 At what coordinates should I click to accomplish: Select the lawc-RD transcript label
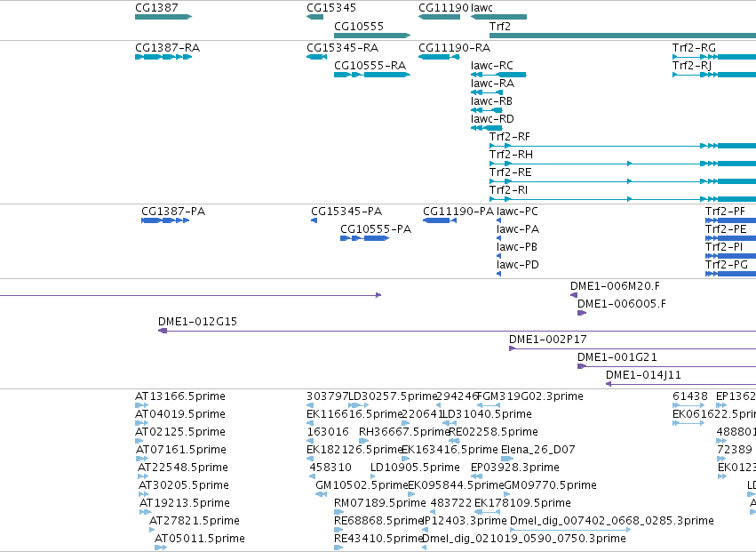(x=492, y=119)
